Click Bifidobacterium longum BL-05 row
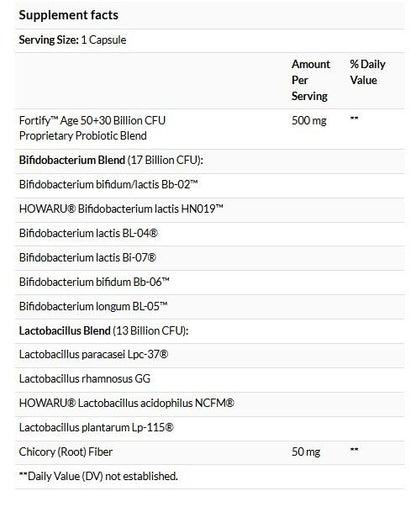 click(x=210, y=306)
